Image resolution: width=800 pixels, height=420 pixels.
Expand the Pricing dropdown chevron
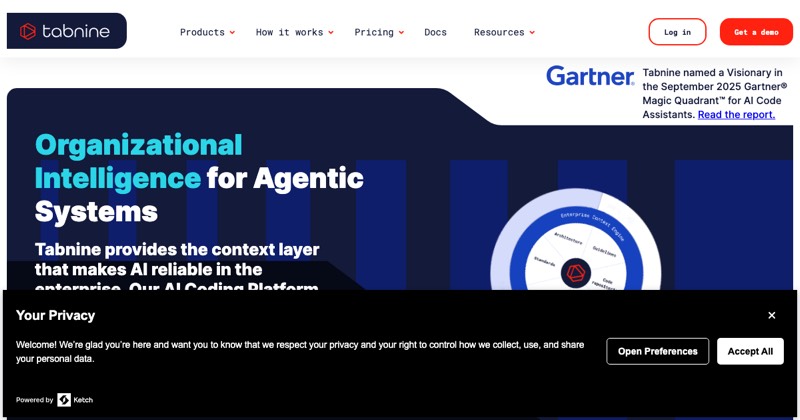click(401, 33)
